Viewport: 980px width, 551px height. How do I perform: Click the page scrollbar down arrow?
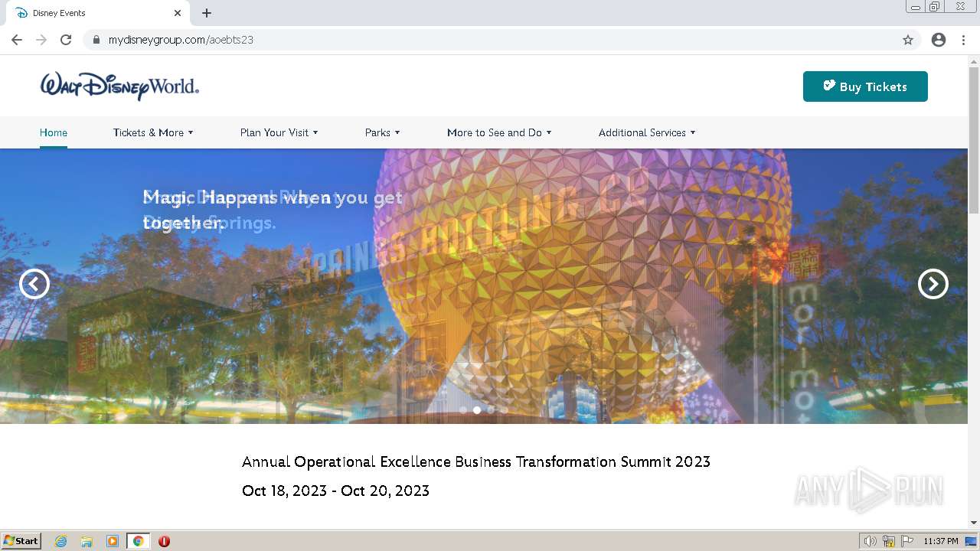[974, 523]
